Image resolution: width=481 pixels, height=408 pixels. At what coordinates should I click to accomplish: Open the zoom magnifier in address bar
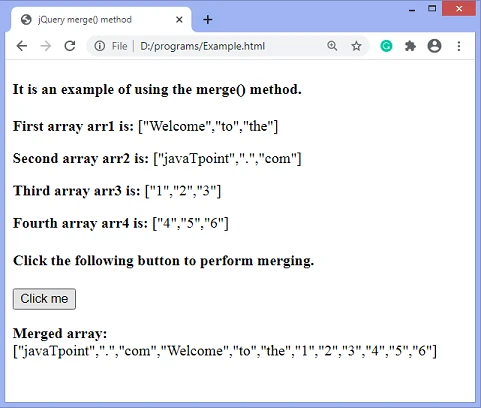(332, 46)
